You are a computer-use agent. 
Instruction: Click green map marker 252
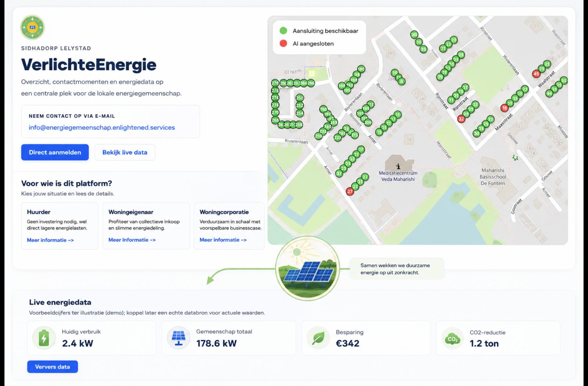300,106
